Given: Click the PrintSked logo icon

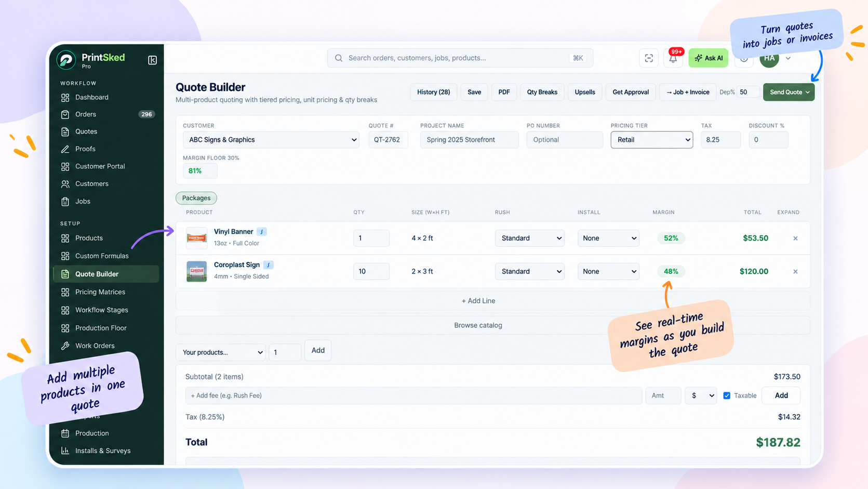Looking at the screenshot, I should tap(66, 60).
